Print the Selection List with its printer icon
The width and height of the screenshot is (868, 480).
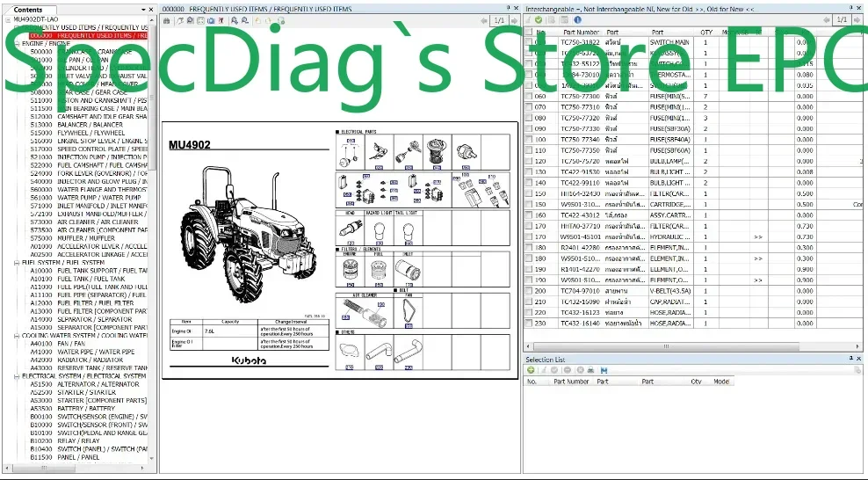click(590, 370)
